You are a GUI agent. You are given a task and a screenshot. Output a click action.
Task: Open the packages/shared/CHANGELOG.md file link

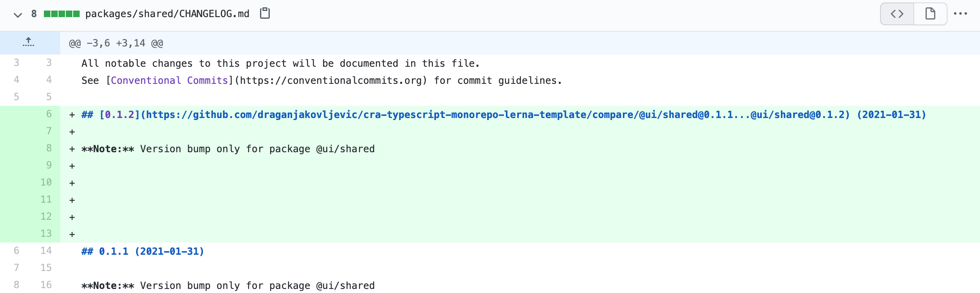pyautogui.click(x=167, y=14)
